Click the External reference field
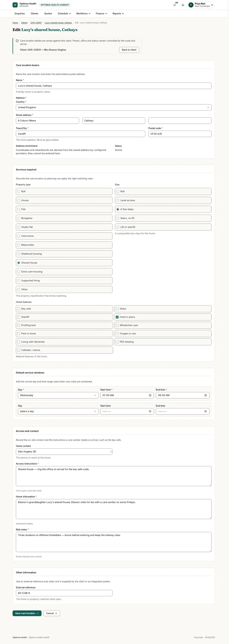This screenshot has width=229, height=644. click(x=64, y=593)
